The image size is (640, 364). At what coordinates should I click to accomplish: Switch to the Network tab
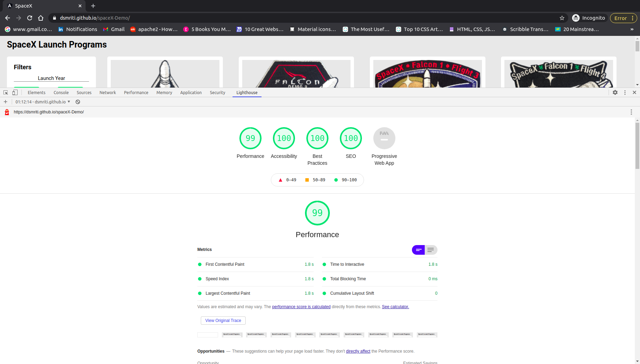click(x=108, y=92)
